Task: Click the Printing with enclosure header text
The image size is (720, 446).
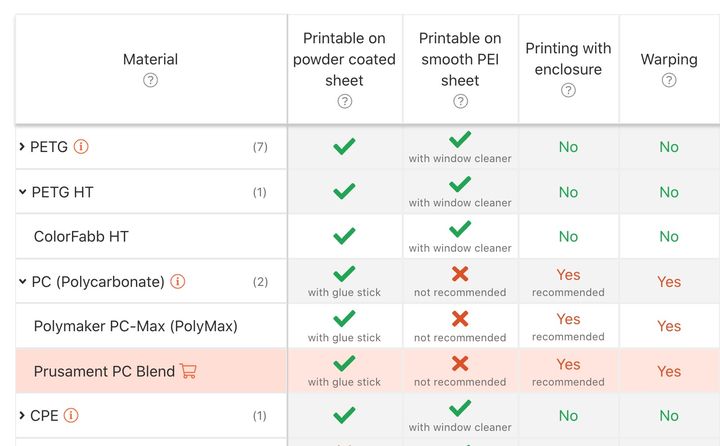Action: pyautogui.click(x=568, y=59)
